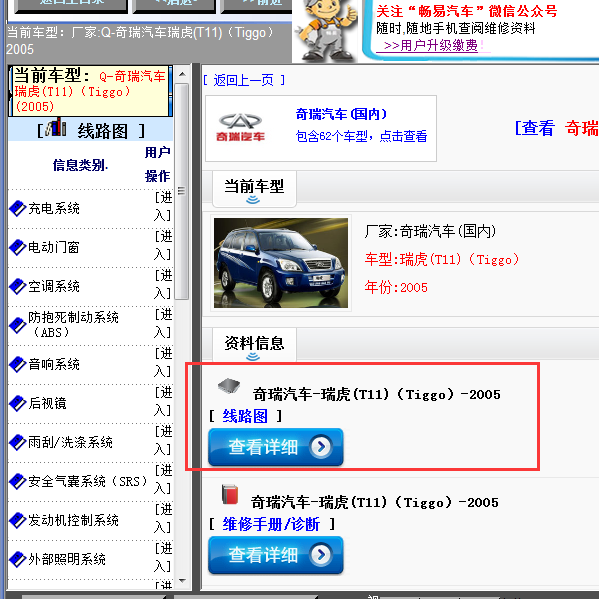Click the 音响系统 book icon
This screenshot has width=599, height=599.
17,364
